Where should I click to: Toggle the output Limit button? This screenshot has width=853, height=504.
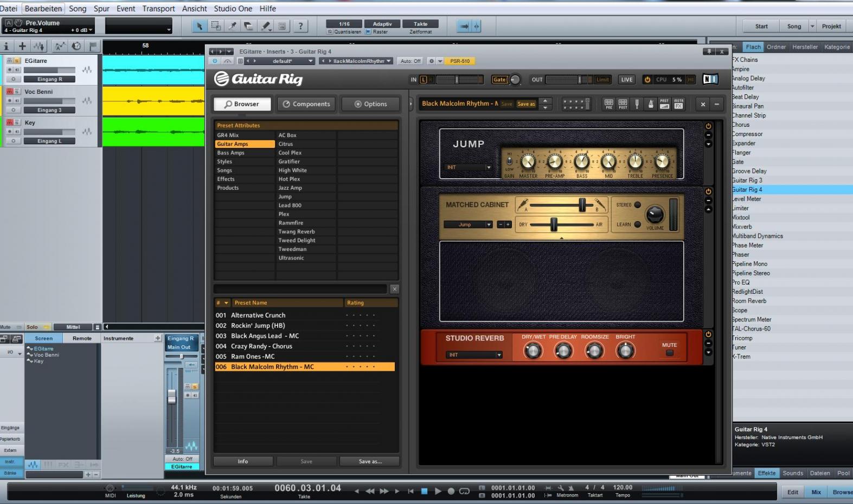(602, 80)
